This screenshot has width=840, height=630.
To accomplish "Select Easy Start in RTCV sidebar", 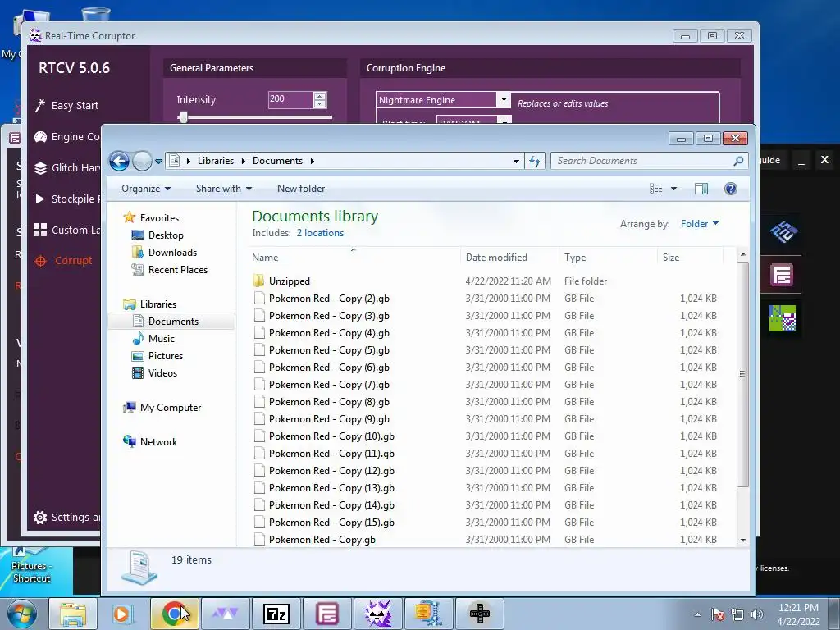I will (67, 106).
